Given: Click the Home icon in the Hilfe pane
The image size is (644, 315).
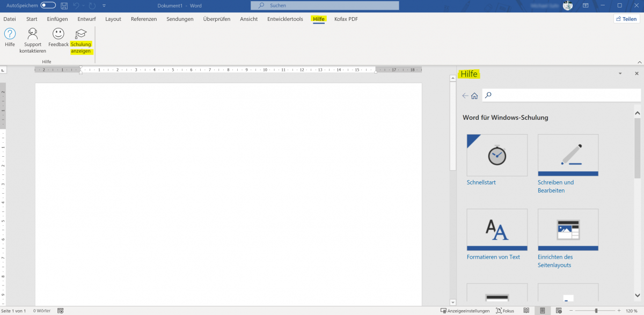Looking at the screenshot, I should coord(474,95).
